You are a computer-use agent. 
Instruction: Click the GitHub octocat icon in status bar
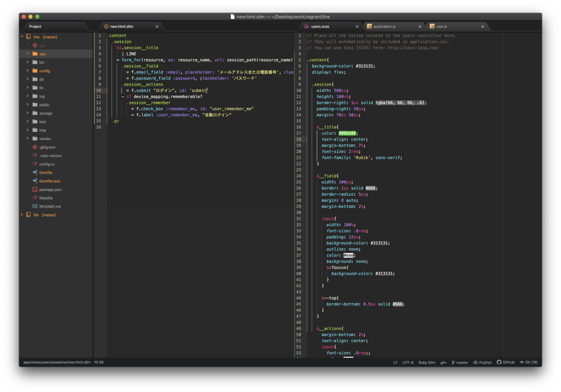(x=499, y=362)
